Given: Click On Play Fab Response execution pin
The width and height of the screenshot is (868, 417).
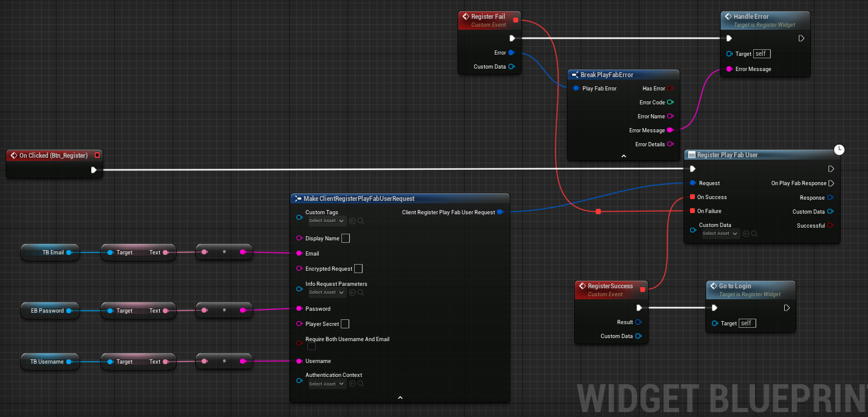Looking at the screenshot, I should click(832, 183).
